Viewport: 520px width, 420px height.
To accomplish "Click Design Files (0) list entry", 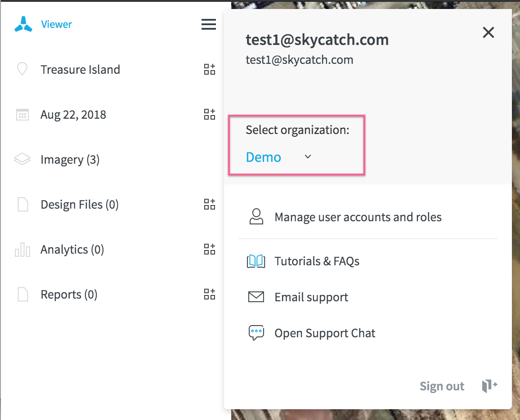I will pos(79,204).
